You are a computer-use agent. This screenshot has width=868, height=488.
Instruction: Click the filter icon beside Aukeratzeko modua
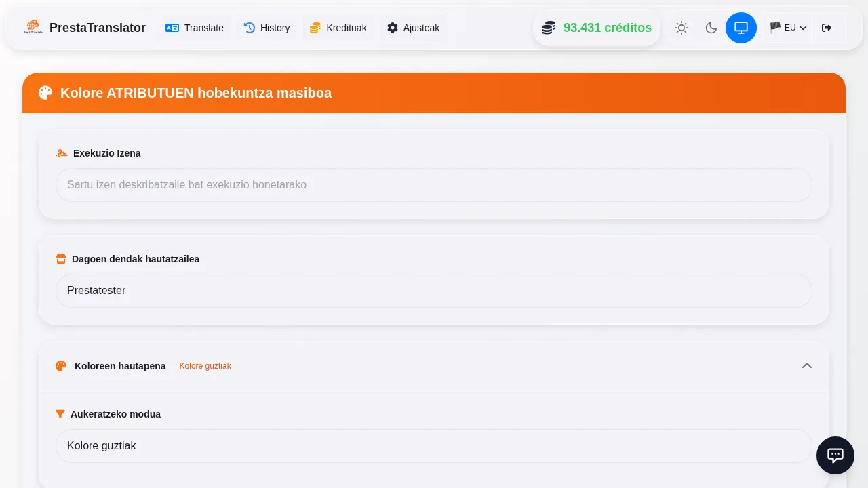[60, 414]
